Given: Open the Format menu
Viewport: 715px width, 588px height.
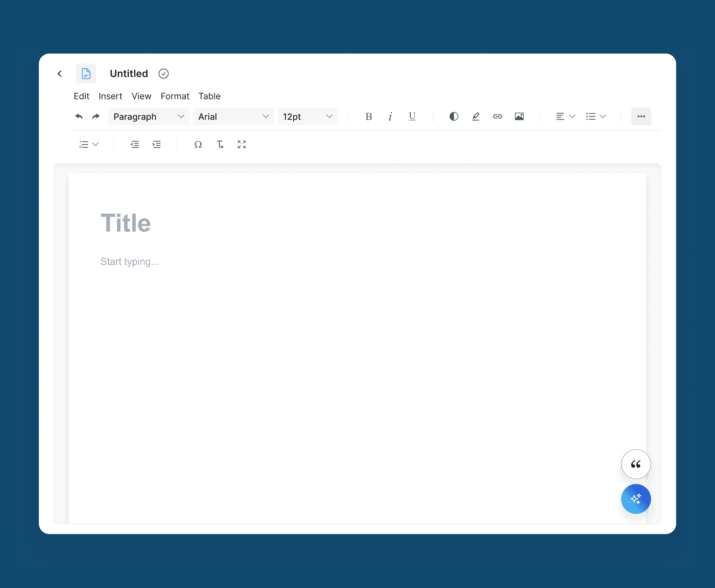Looking at the screenshot, I should pyautogui.click(x=175, y=96).
